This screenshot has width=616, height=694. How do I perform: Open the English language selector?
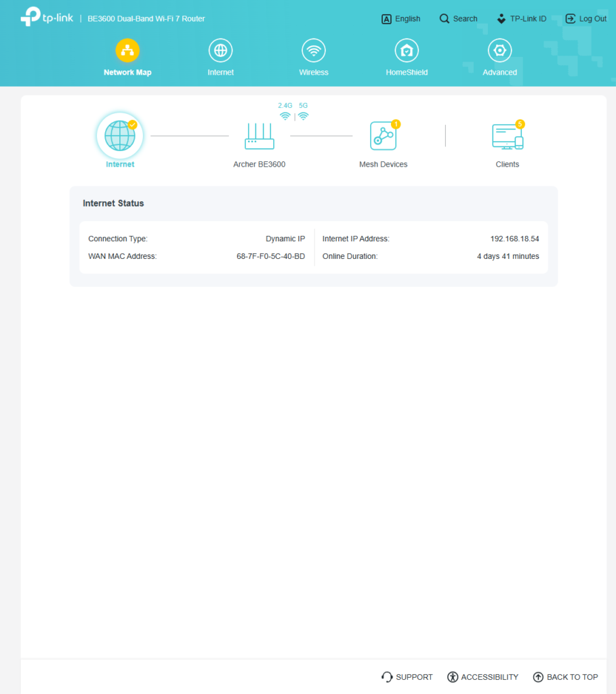coord(401,18)
